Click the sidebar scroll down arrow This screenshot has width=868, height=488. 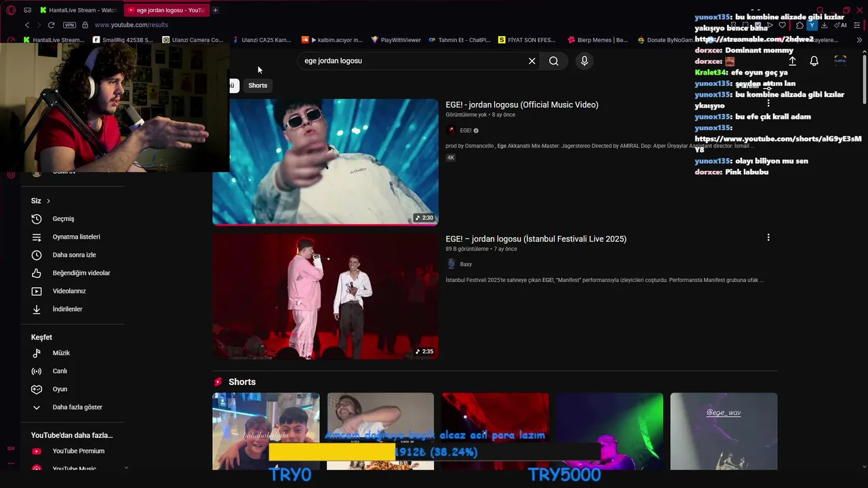point(126,468)
